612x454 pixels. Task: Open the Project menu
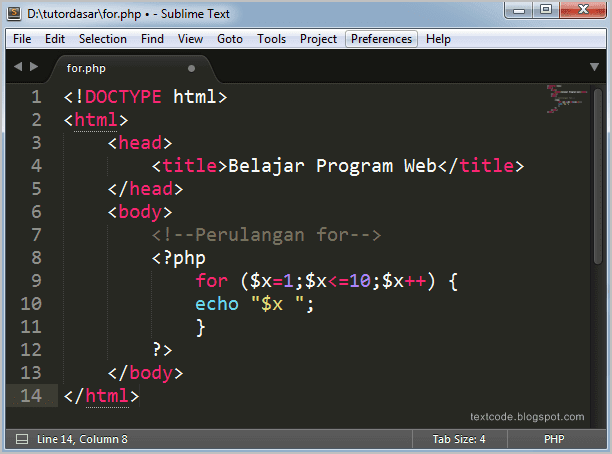(x=318, y=39)
